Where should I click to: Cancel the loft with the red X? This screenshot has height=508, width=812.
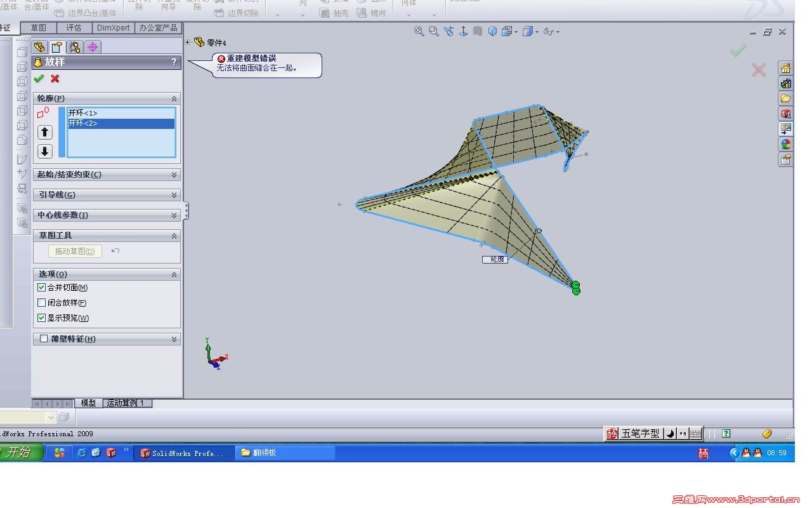point(55,79)
